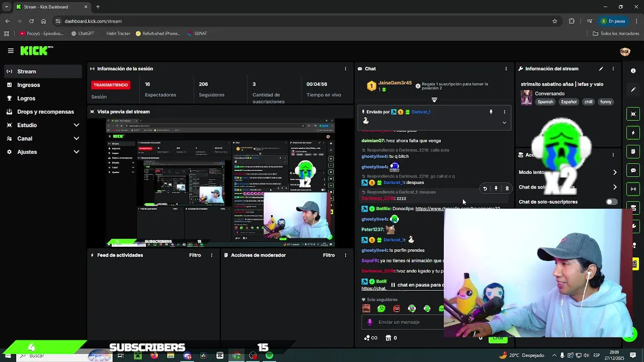Click the Spanish tag chip
This screenshot has width=644, height=362.
pyautogui.click(x=545, y=102)
